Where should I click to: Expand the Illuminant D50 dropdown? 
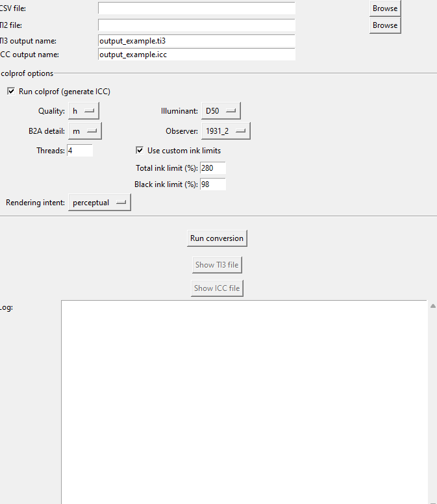[x=221, y=111]
